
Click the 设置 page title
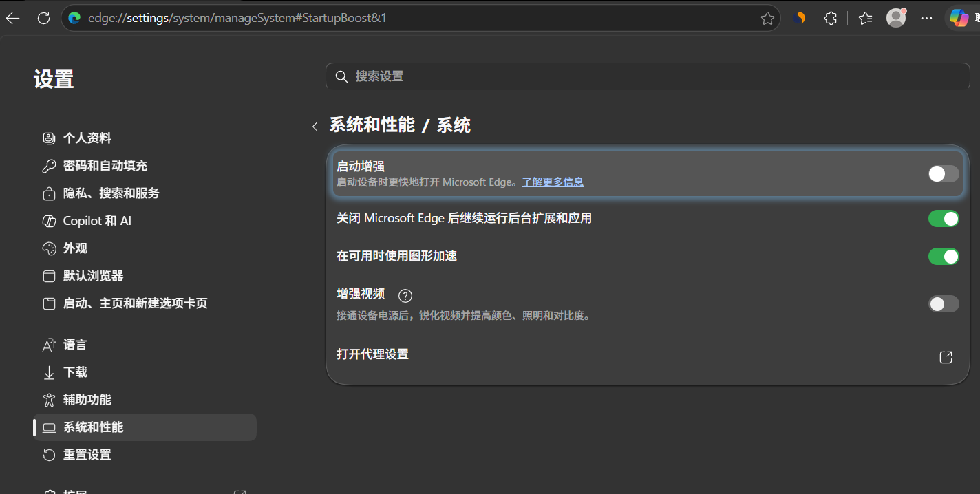tap(54, 80)
